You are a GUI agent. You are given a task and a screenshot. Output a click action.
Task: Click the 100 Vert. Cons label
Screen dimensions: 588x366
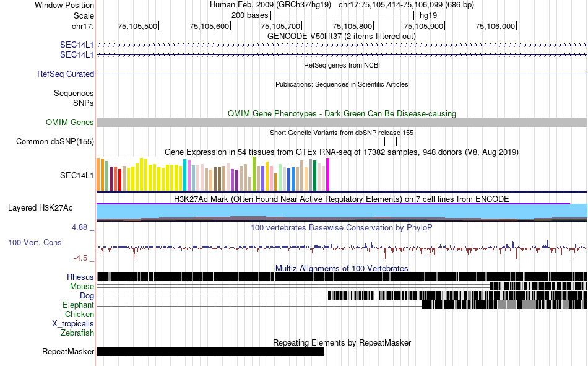[x=35, y=243]
